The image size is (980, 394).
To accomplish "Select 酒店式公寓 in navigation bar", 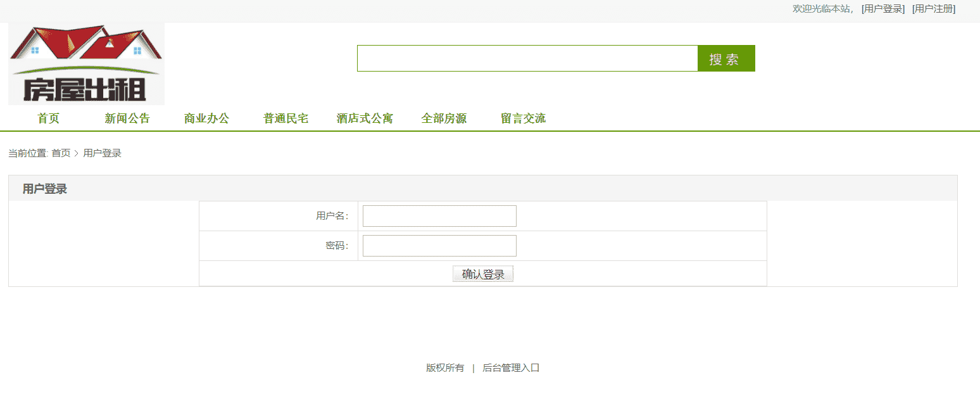I will click(x=365, y=118).
